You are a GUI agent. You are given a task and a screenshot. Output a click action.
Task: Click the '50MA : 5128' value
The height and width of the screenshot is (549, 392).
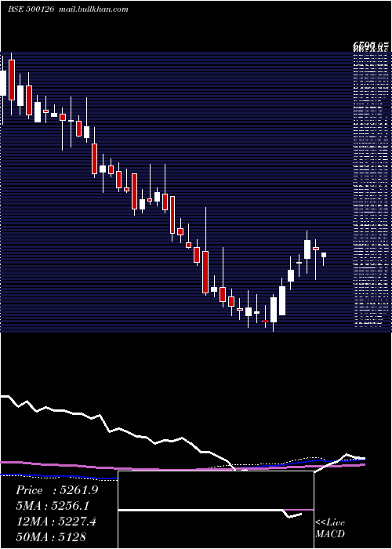51,536
